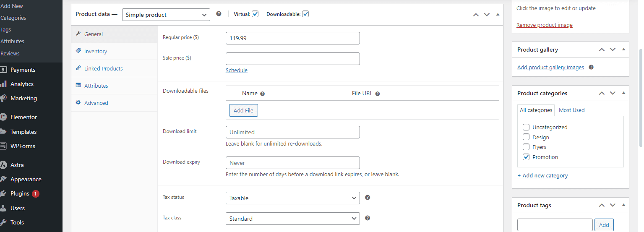
Task: Switch to the Most Used categories tab
Action: tap(571, 110)
